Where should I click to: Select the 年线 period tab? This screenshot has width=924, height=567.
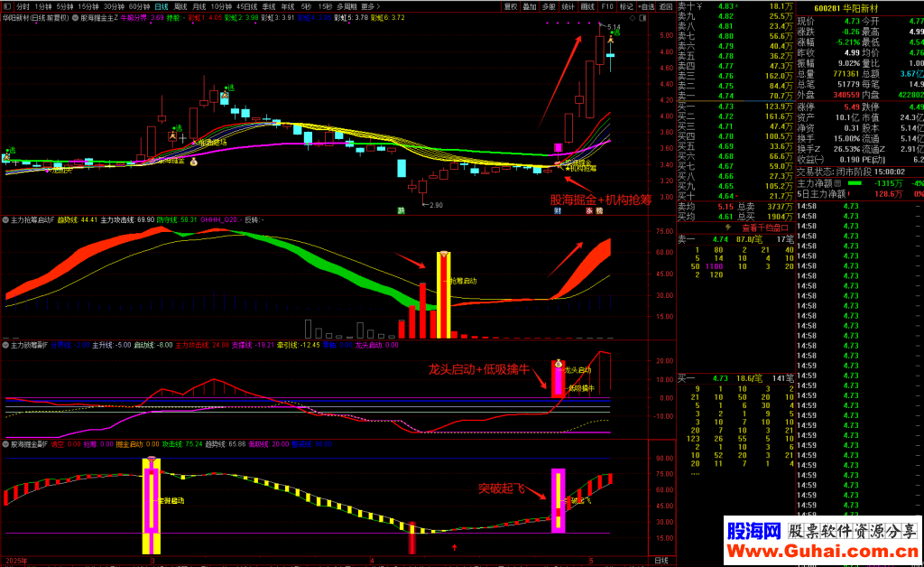[x=288, y=6]
